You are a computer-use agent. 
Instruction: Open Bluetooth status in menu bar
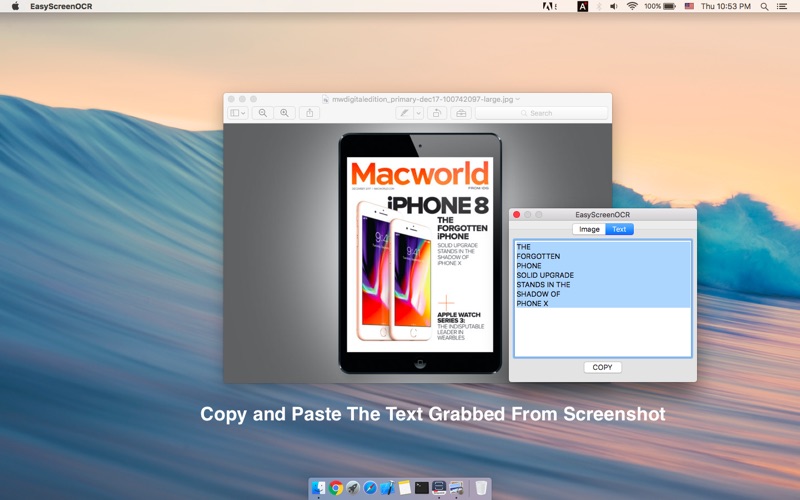pos(599,6)
